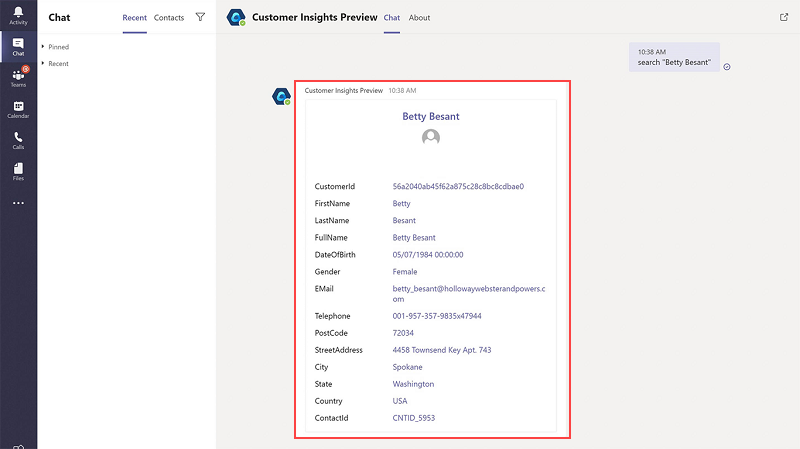Click the LastName value Besant

pyautogui.click(x=404, y=220)
